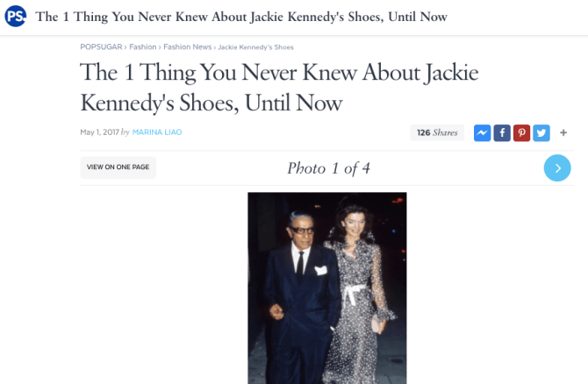Tweet article using Twitter icon

coord(541,133)
